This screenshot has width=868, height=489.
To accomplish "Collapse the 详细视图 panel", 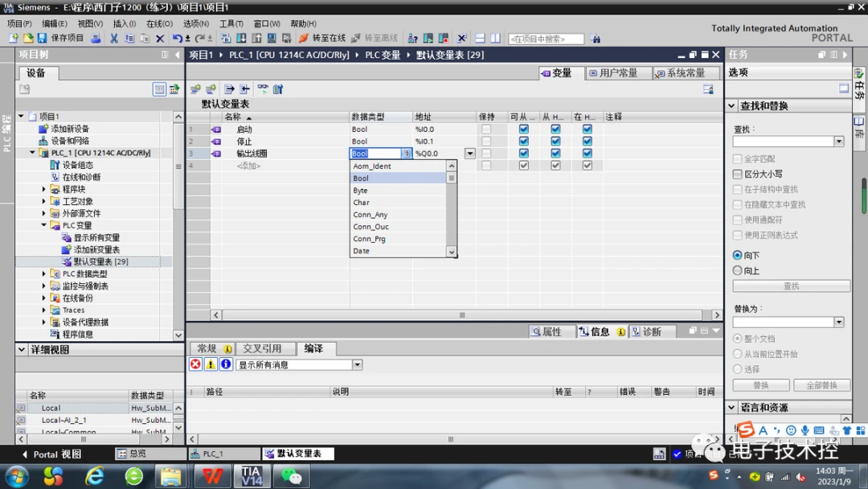I will point(22,349).
